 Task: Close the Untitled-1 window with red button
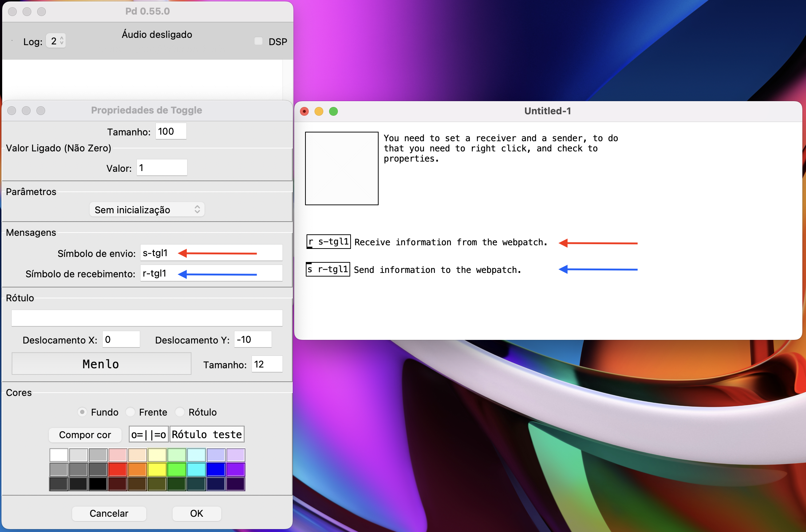(x=304, y=111)
